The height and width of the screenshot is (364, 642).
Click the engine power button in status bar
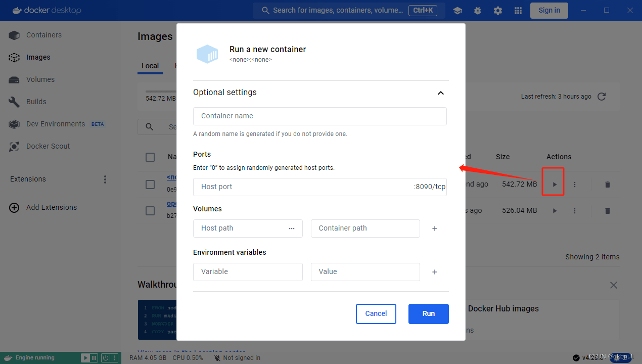click(105, 358)
